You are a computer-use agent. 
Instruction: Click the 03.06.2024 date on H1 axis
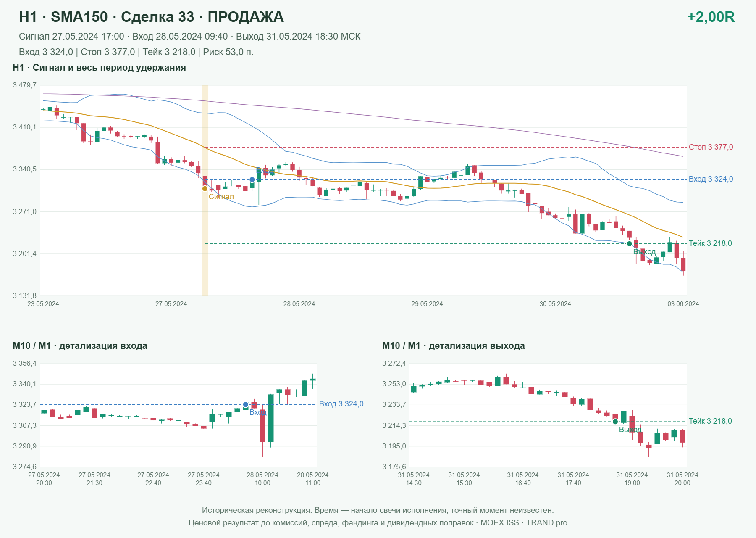click(x=683, y=304)
